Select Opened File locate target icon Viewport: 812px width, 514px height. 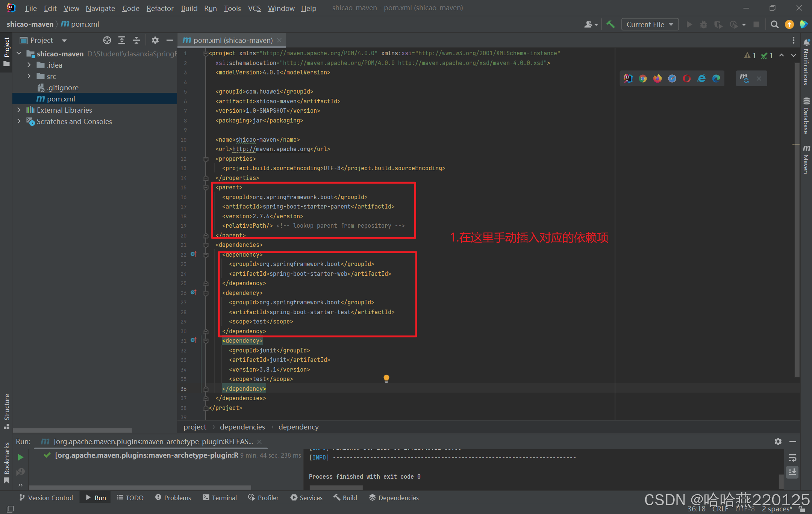(107, 40)
